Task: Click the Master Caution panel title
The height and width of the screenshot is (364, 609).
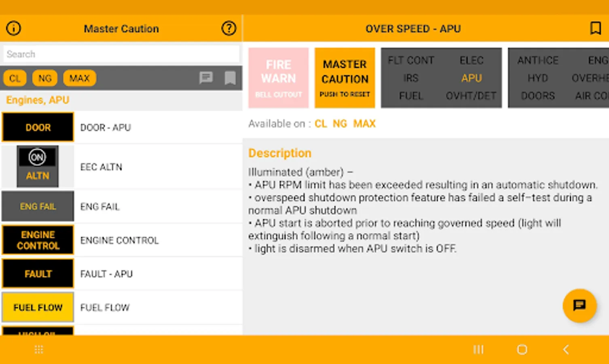Action: (x=121, y=29)
